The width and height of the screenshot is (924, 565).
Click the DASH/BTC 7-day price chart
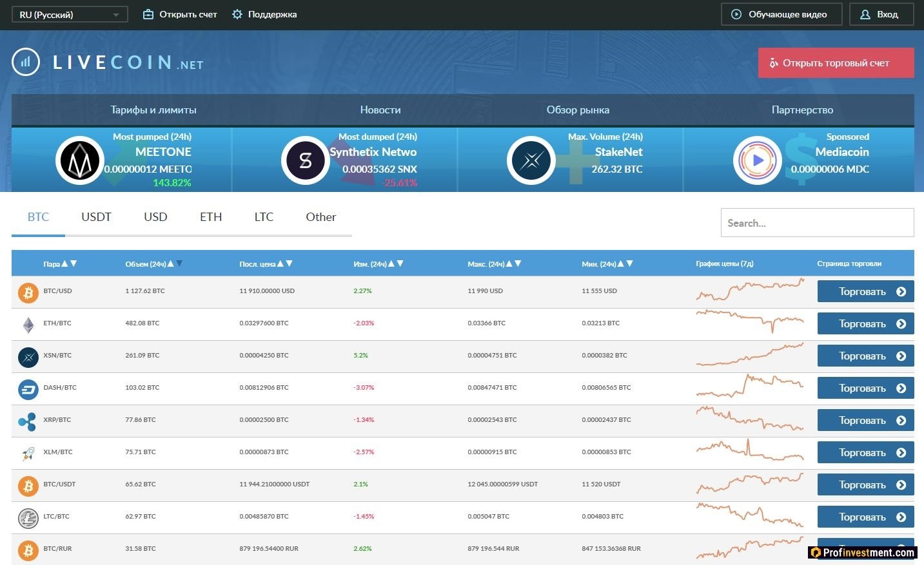[750, 387]
